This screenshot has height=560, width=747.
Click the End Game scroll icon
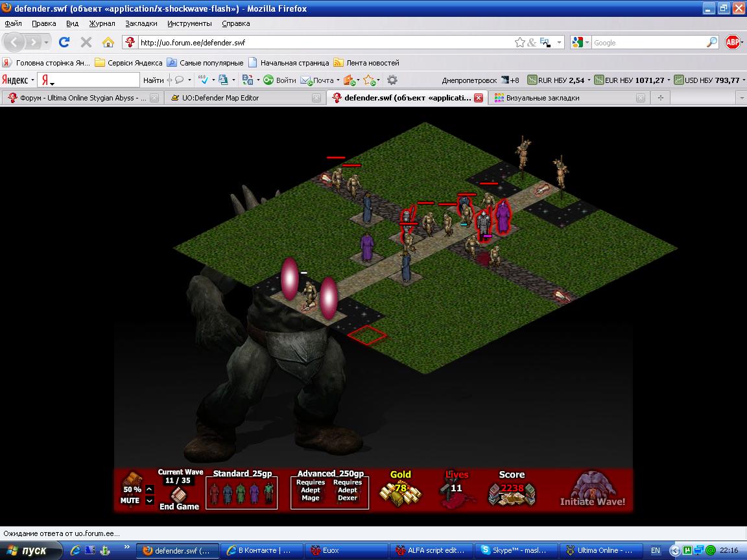[179, 495]
